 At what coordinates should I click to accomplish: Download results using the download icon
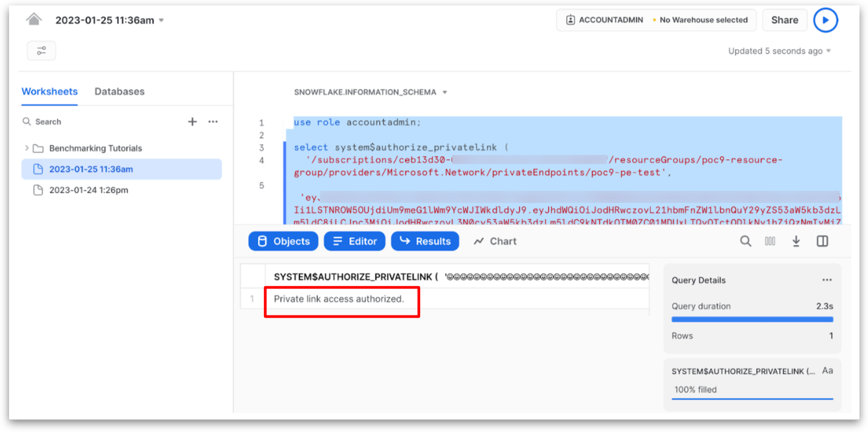pos(796,241)
